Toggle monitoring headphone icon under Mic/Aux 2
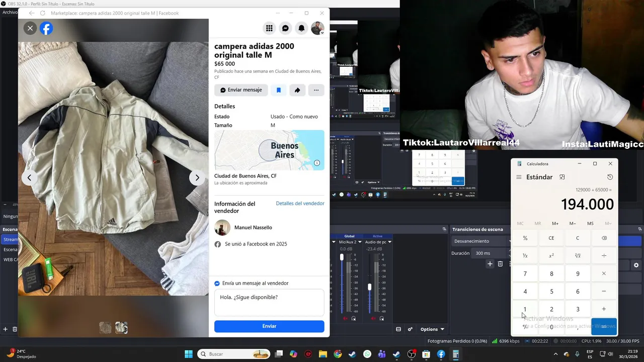The height and width of the screenshot is (362, 644). (x=354, y=319)
